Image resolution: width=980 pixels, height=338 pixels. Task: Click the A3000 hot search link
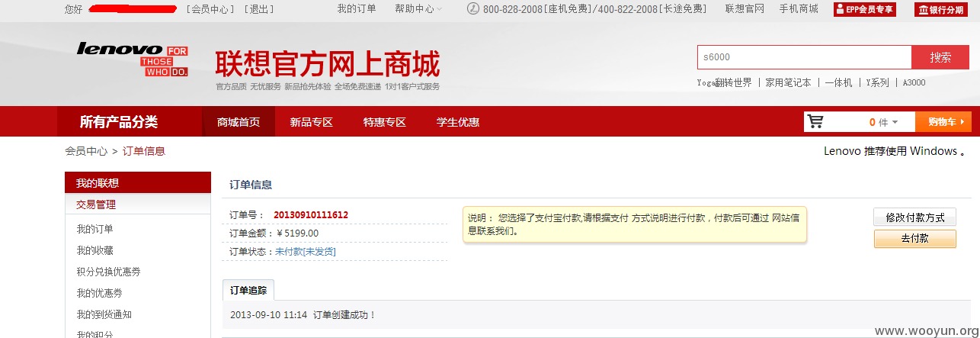pos(914,82)
